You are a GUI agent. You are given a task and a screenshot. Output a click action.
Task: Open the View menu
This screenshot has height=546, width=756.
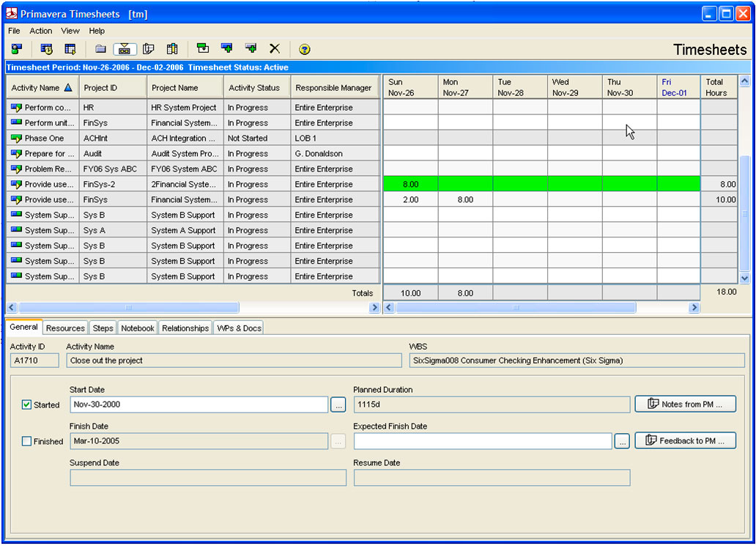tap(70, 31)
